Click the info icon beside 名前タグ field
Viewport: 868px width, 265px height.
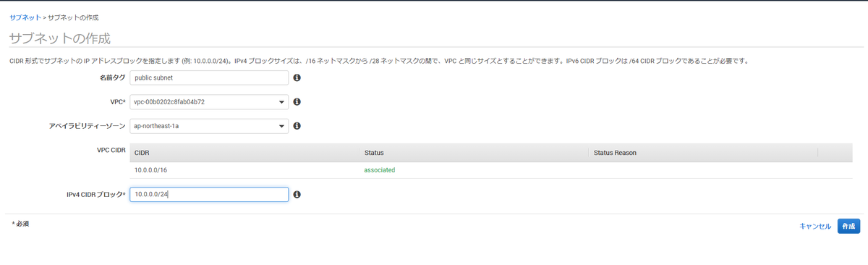(x=297, y=77)
